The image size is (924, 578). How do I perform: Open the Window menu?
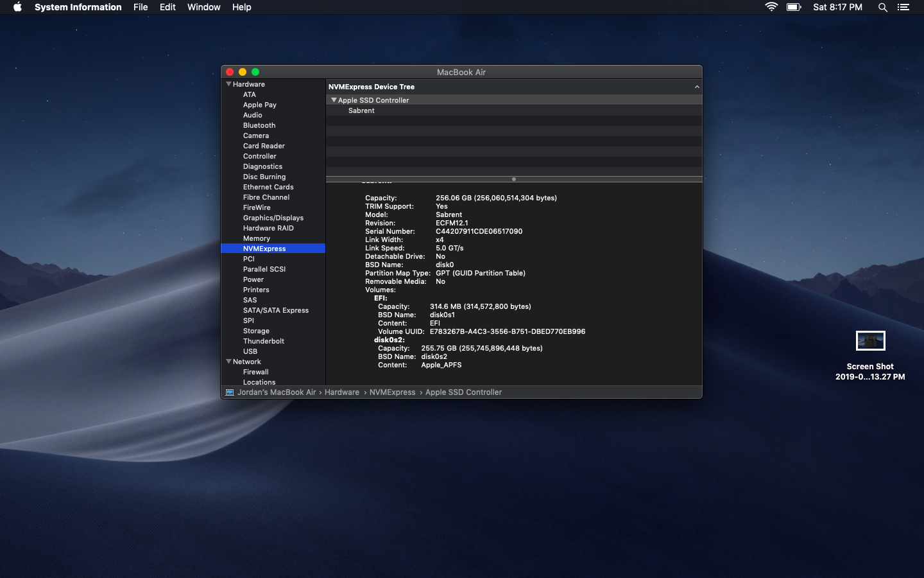click(203, 7)
